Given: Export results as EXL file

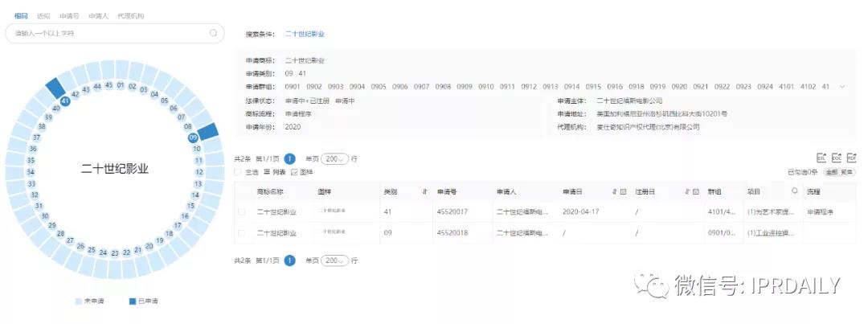Looking at the screenshot, I should [821, 158].
